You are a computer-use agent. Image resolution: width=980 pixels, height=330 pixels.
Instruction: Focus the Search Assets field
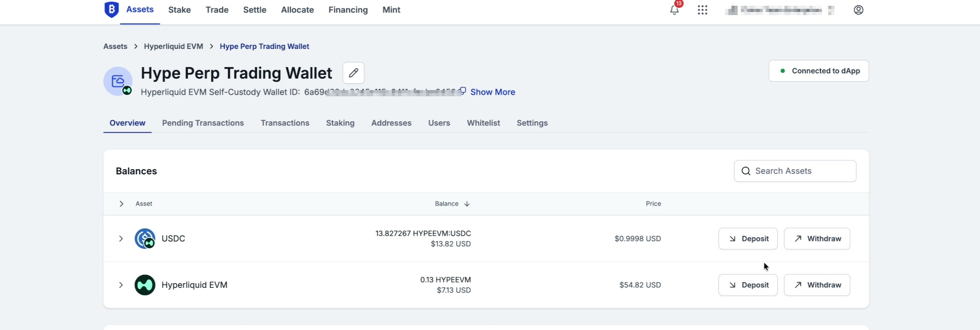[x=795, y=171]
